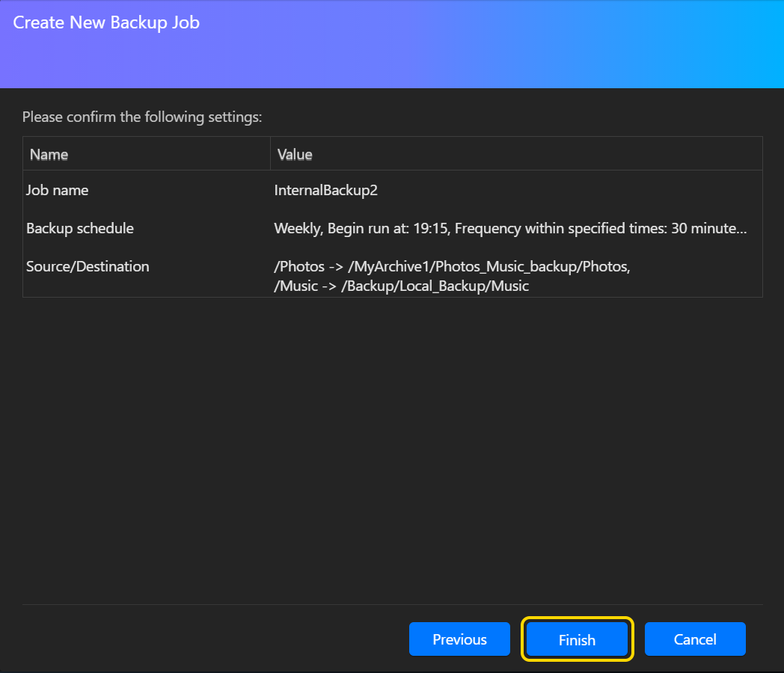Click the divider between Name and Value headers
The image size is (784, 673).
(x=270, y=155)
